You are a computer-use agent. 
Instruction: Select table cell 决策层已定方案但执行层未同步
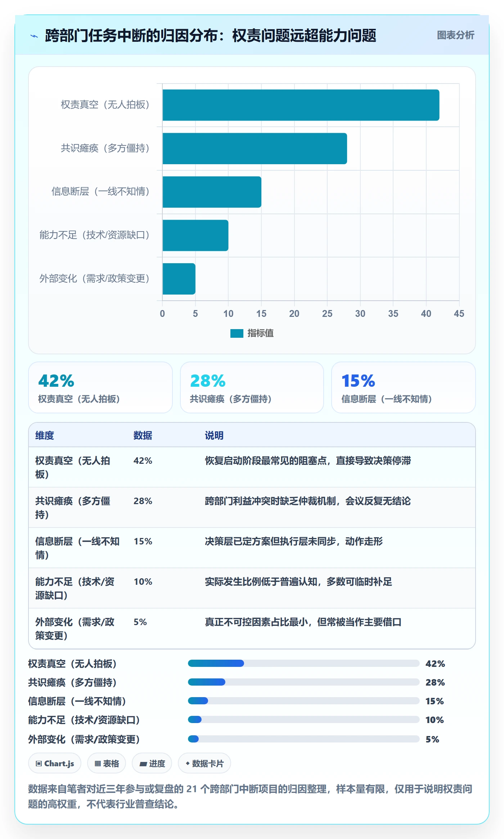pos(294,541)
